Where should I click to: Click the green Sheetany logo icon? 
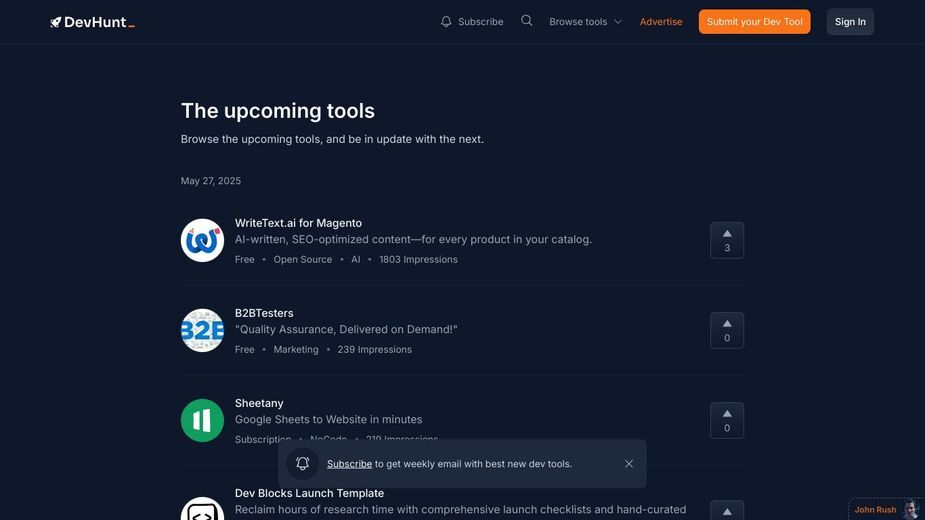click(202, 420)
